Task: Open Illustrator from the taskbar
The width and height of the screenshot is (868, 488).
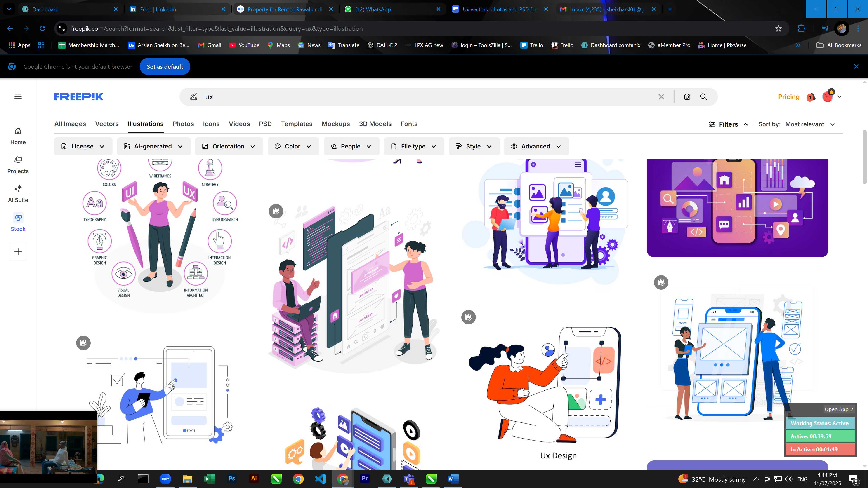Action: [x=254, y=479]
